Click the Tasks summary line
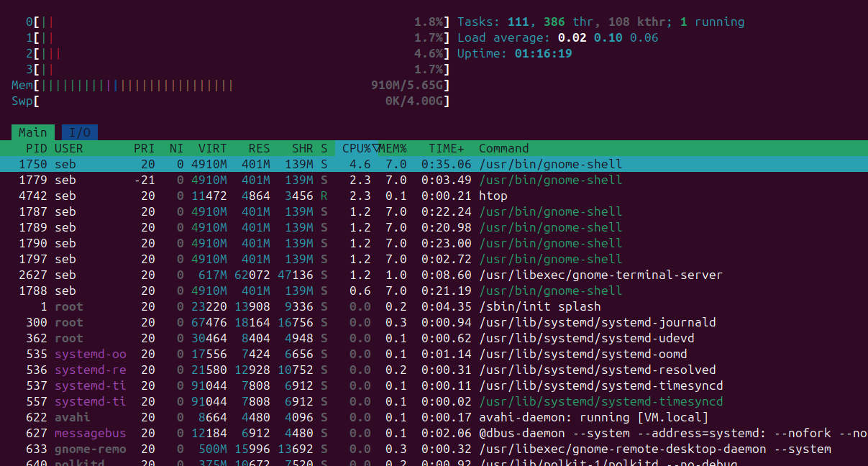Screen dimensions: 868x466 [601, 22]
